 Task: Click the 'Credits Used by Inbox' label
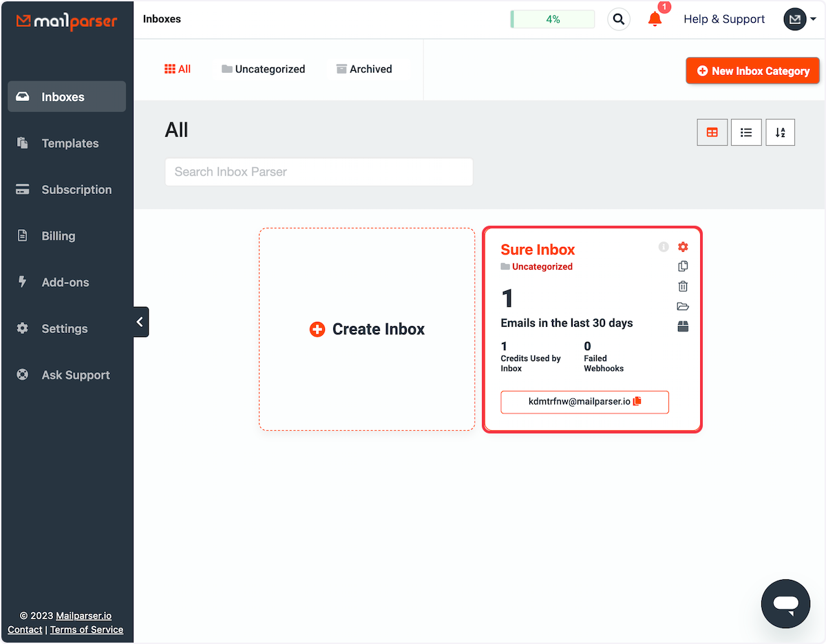click(531, 363)
